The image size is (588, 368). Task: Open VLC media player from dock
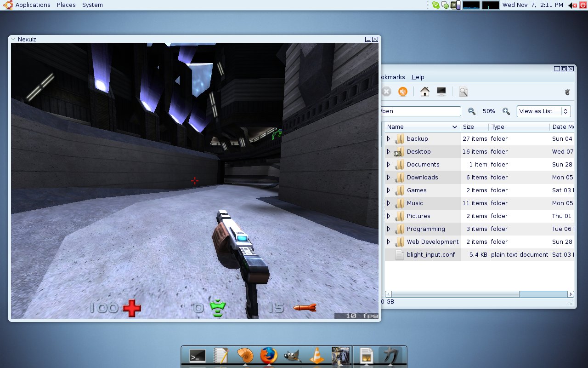click(317, 356)
